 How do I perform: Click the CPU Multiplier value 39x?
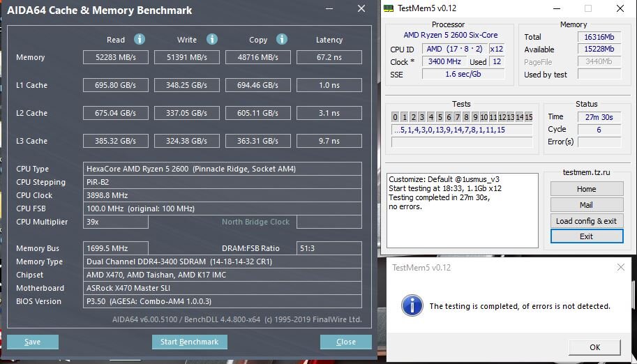(116, 222)
